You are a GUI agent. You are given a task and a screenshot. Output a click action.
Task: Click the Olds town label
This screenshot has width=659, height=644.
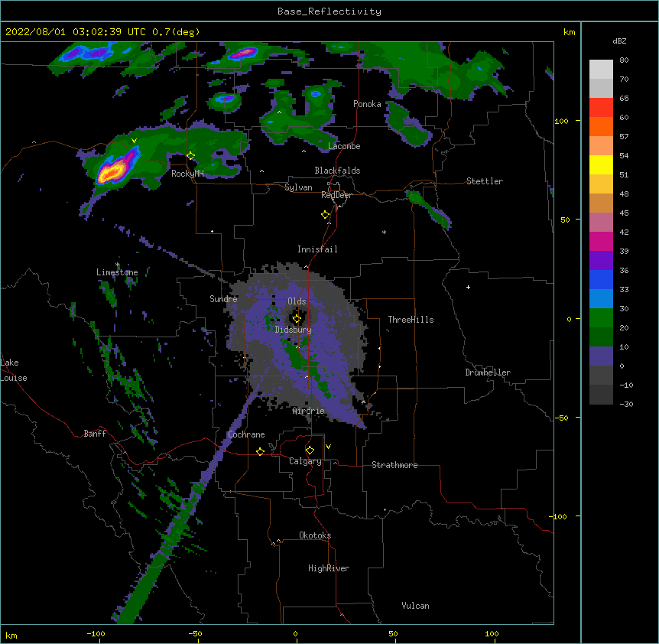[297, 301]
